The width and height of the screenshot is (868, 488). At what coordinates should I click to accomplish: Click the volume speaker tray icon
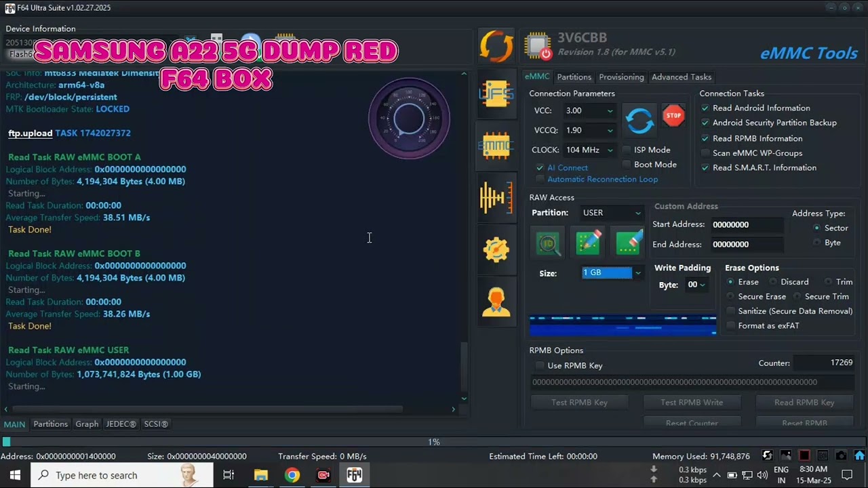pos(762,475)
